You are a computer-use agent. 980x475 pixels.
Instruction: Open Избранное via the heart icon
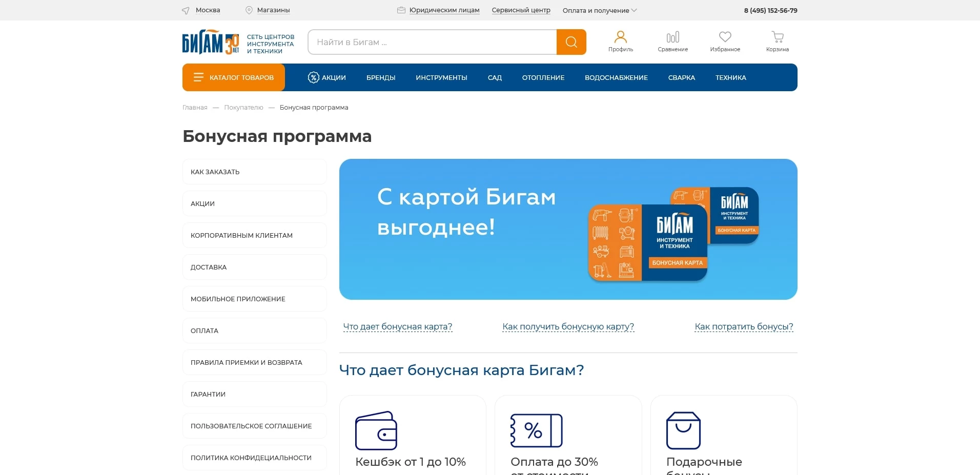coord(725,37)
